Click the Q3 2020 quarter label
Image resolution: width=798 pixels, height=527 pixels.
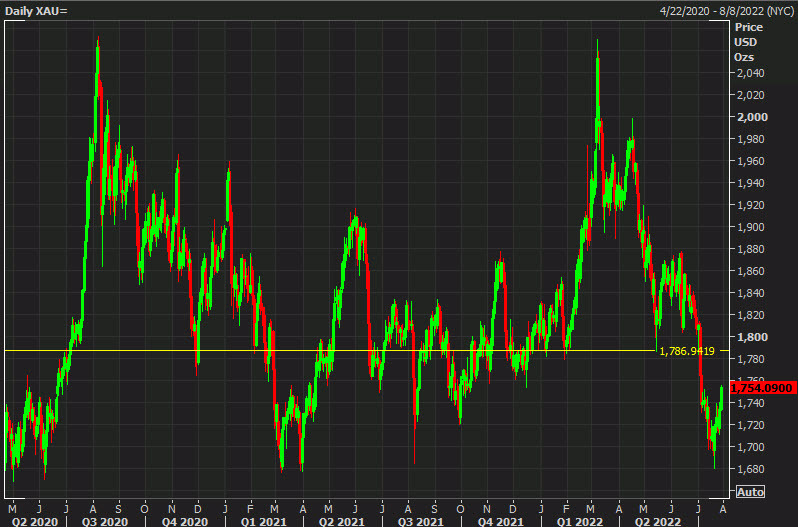pyautogui.click(x=105, y=521)
